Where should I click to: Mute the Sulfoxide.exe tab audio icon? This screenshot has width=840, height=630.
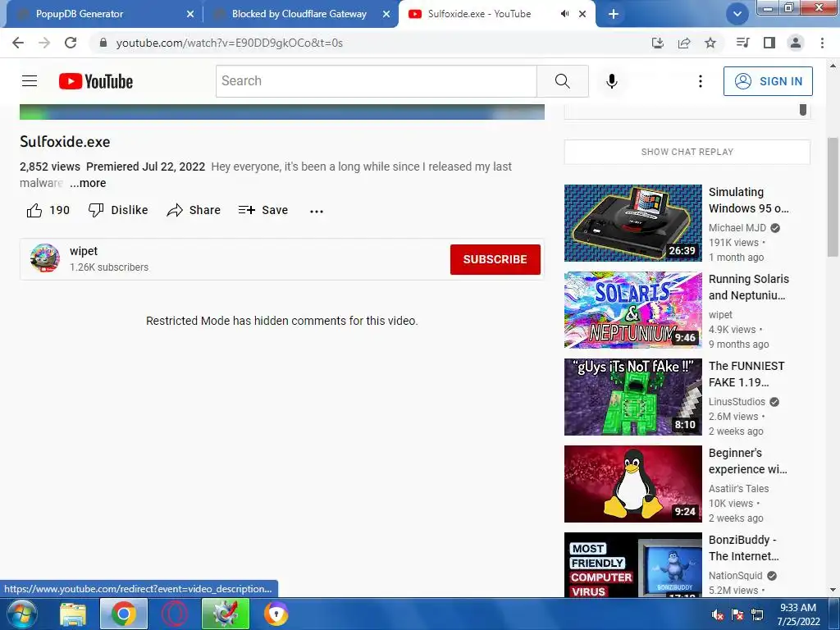click(x=564, y=14)
